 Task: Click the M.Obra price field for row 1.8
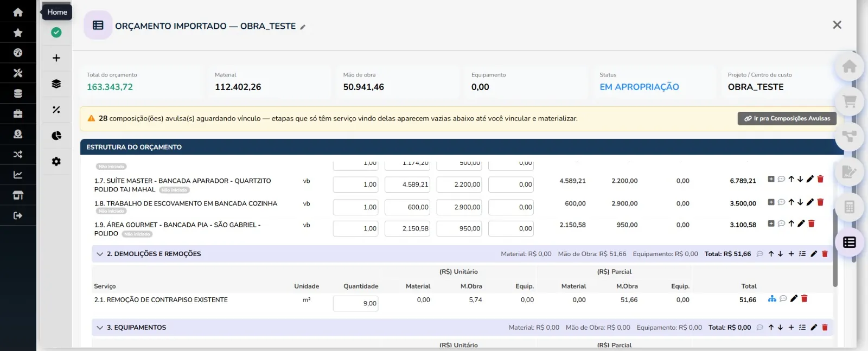459,207
